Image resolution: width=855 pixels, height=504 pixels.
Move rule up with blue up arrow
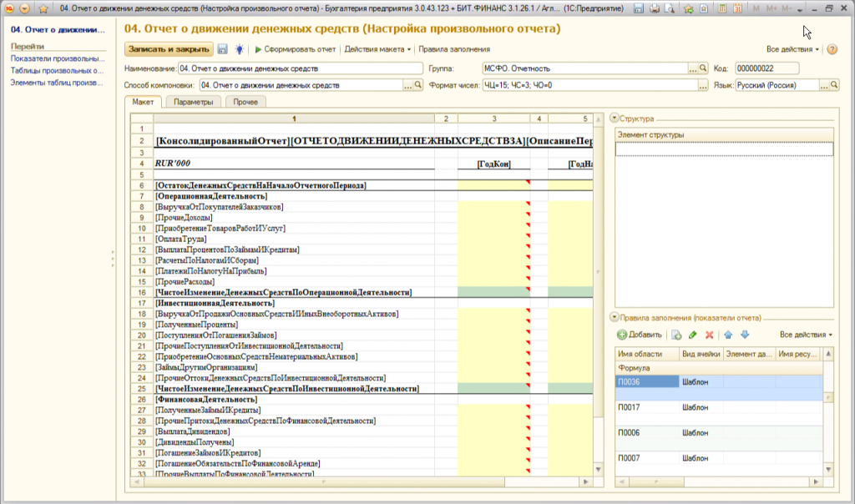[x=728, y=335]
